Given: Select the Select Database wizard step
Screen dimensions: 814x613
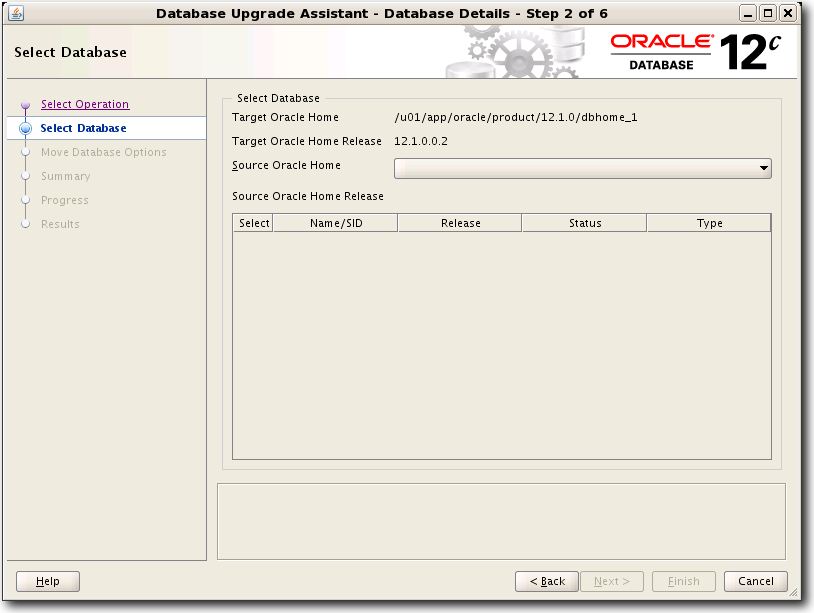Looking at the screenshot, I should [83, 128].
